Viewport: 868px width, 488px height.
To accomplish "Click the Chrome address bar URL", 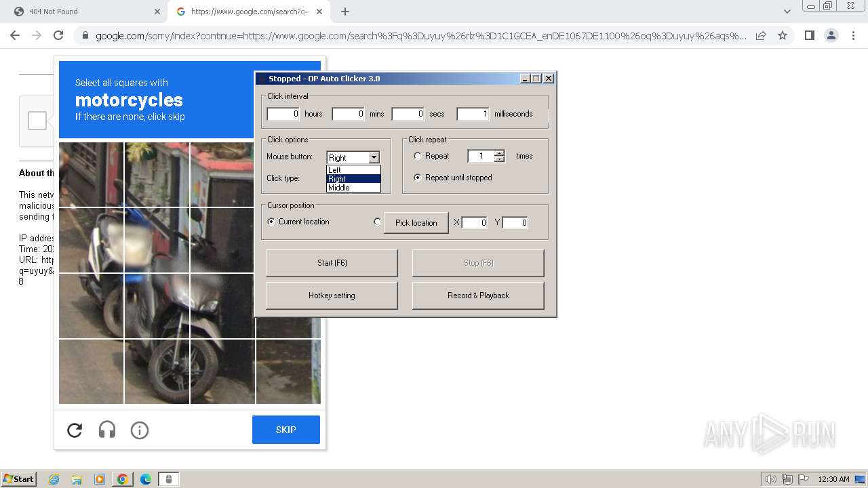I will tap(420, 35).
